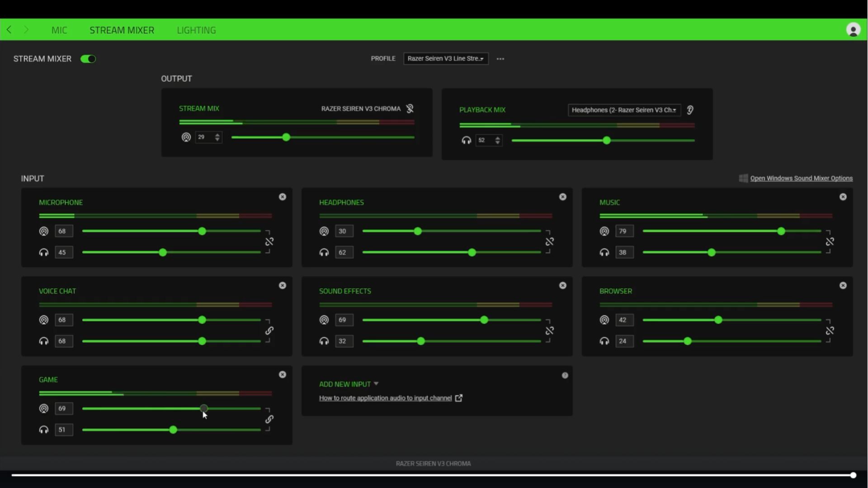The height and width of the screenshot is (488, 868).
Task: Mute the Stream Mix microphone icon
Action: [410, 108]
